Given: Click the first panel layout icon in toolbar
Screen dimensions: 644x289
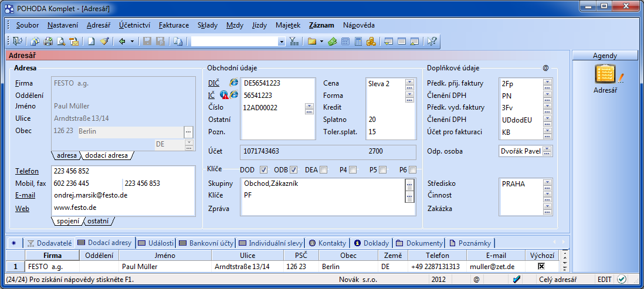Looking at the screenshot, I should coord(388,41).
